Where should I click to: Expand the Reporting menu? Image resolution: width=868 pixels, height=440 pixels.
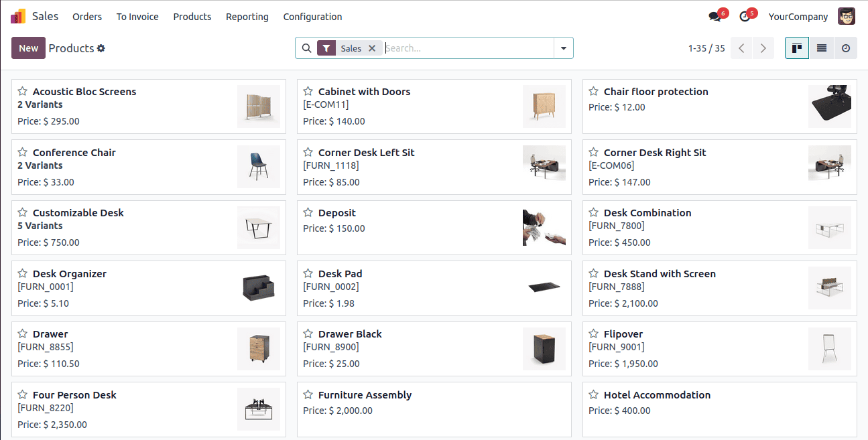247,17
